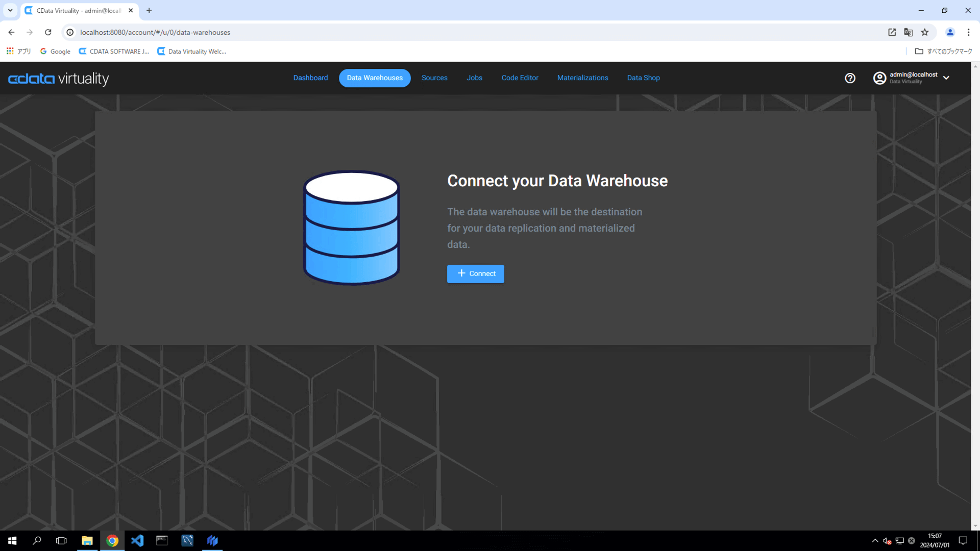Open the Data Virtuality Welcome bookmark
Image resolution: width=980 pixels, height=551 pixels.
(192, 52)
